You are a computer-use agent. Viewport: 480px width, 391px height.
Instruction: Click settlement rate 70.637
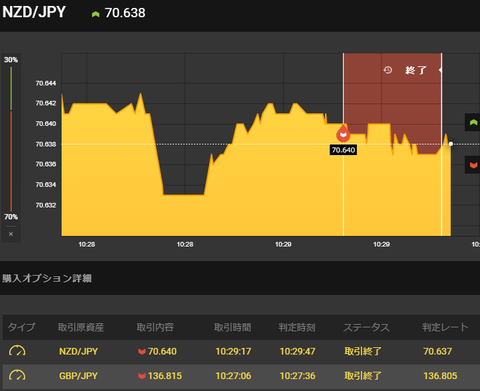[x=437, y=351]
